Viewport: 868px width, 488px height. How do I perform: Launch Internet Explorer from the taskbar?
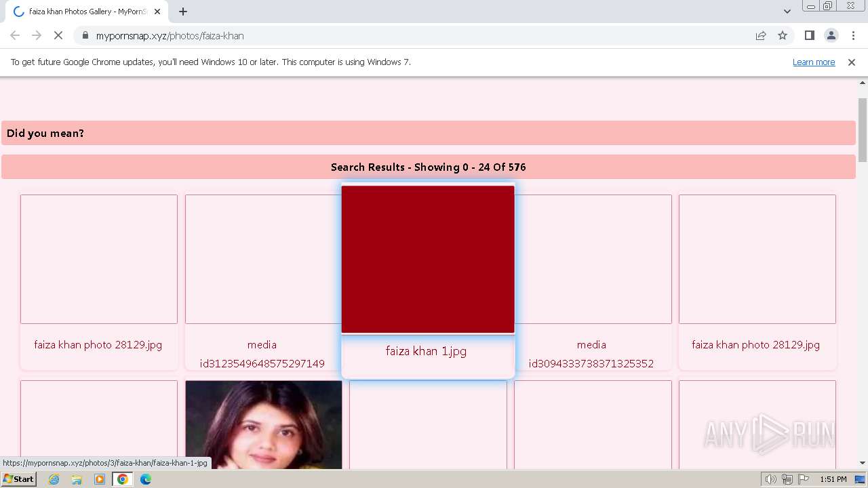coord(54,479)
